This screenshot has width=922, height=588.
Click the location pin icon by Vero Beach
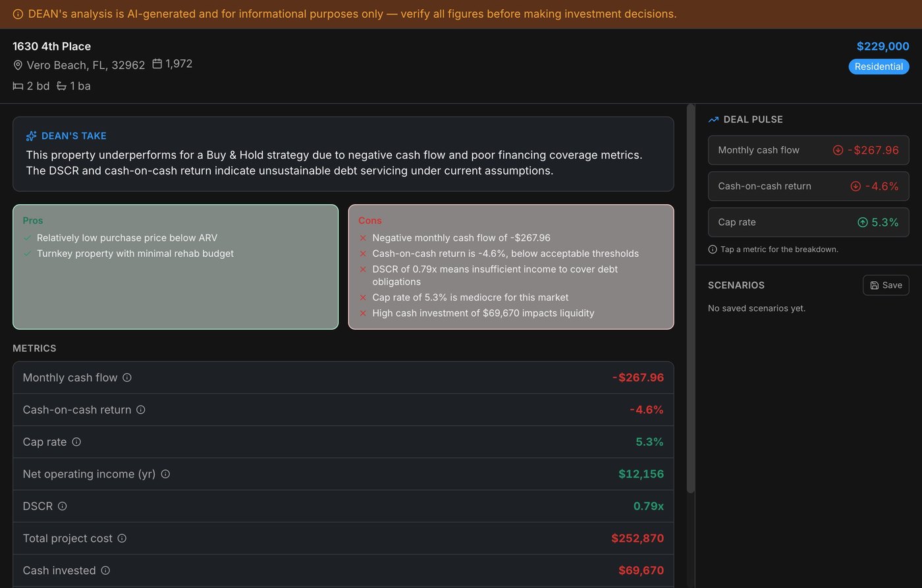[18, 65]
